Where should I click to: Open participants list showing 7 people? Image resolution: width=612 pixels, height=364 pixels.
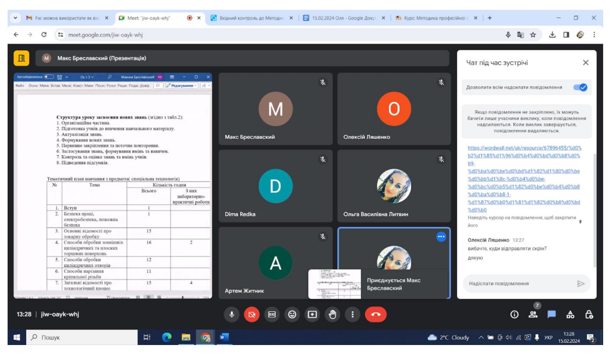tap(533, 314)
